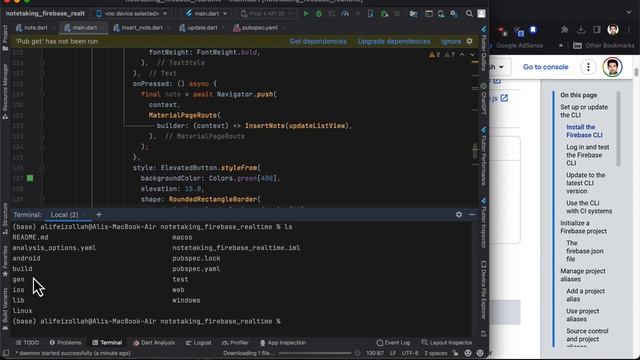Open Chrome three-dot menu

point(629,30)
